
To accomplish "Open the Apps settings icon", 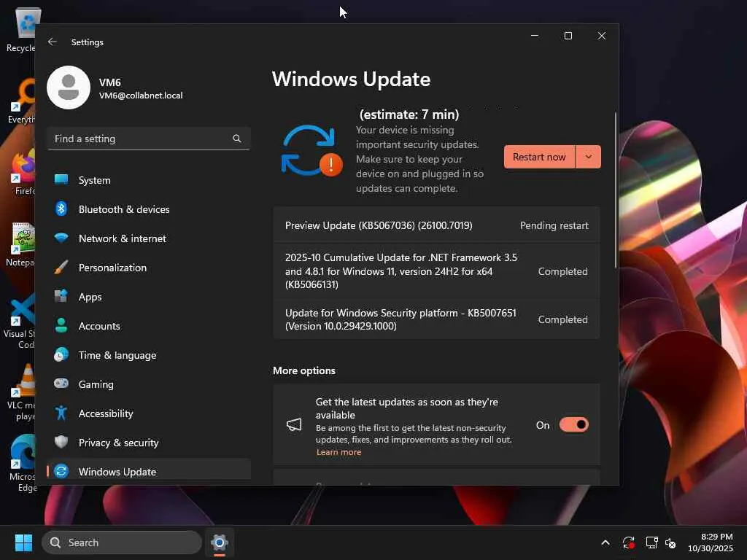I will point(61,296).
